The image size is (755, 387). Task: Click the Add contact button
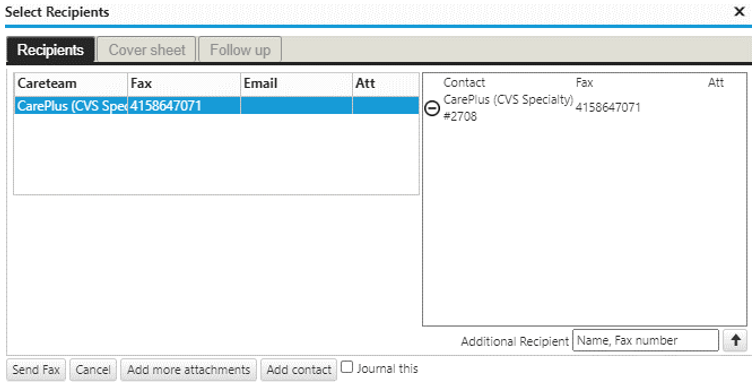(299, 370)
